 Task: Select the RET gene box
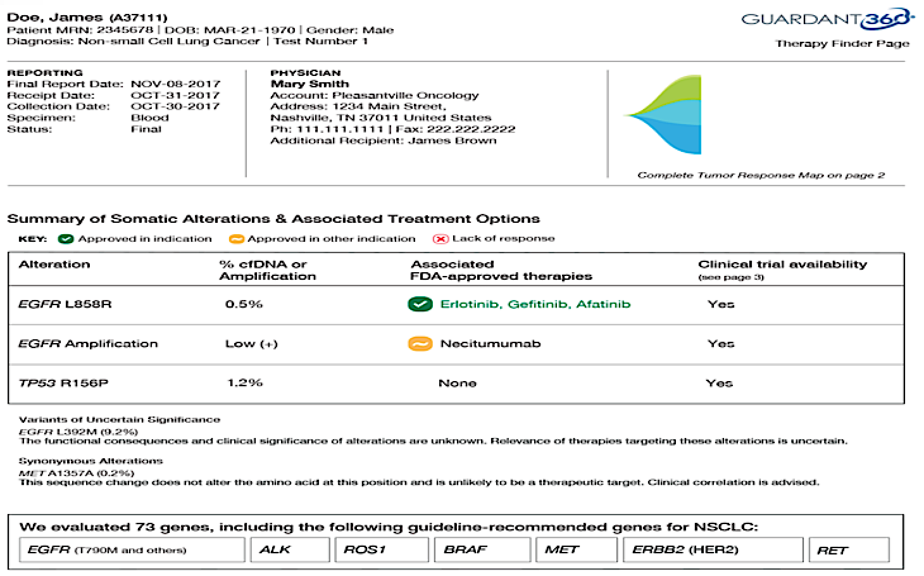[849, 549]
